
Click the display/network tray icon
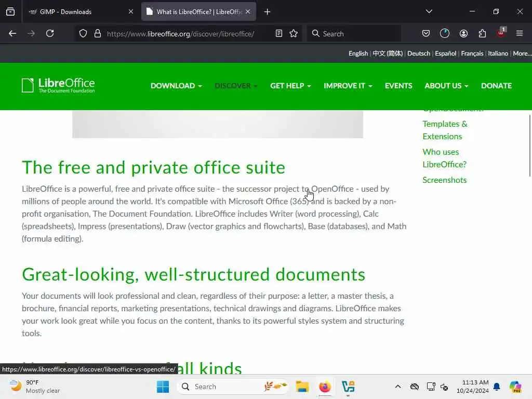coord(431,387)
